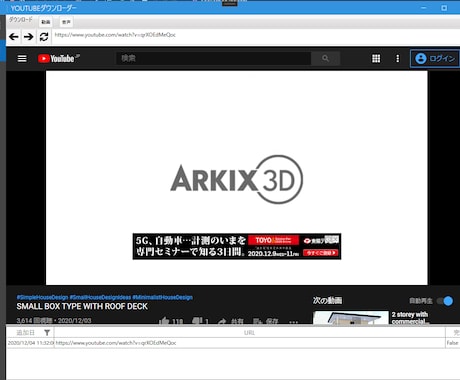Viewport: 460px width, 380px height.
Task: Click the YouTube logo
Action: coord(59,58)
